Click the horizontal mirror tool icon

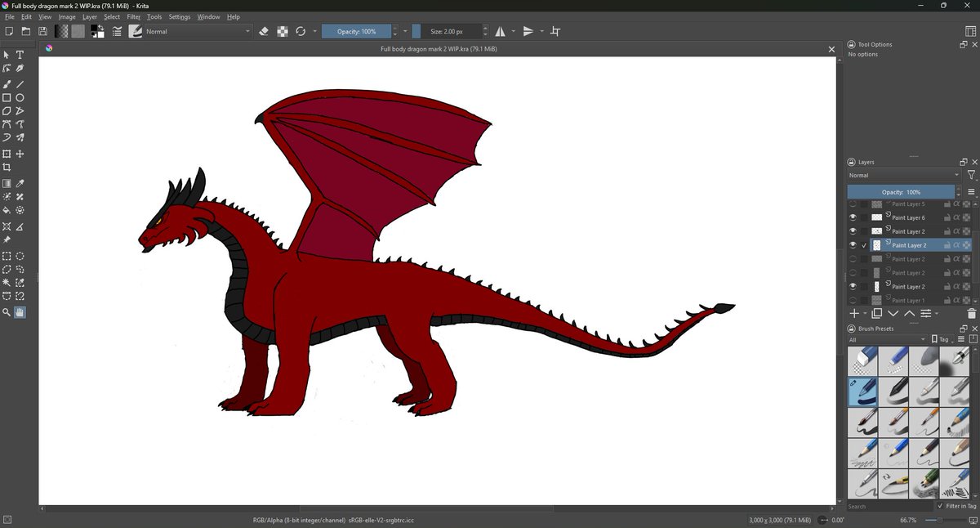[x=500, y=31]
